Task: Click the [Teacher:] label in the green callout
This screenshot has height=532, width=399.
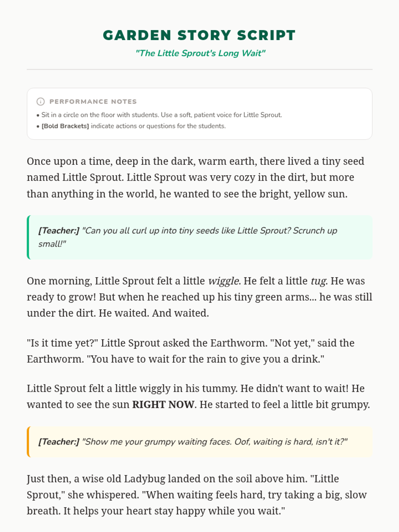Action: pyautogui.click(x=59, y=231)
